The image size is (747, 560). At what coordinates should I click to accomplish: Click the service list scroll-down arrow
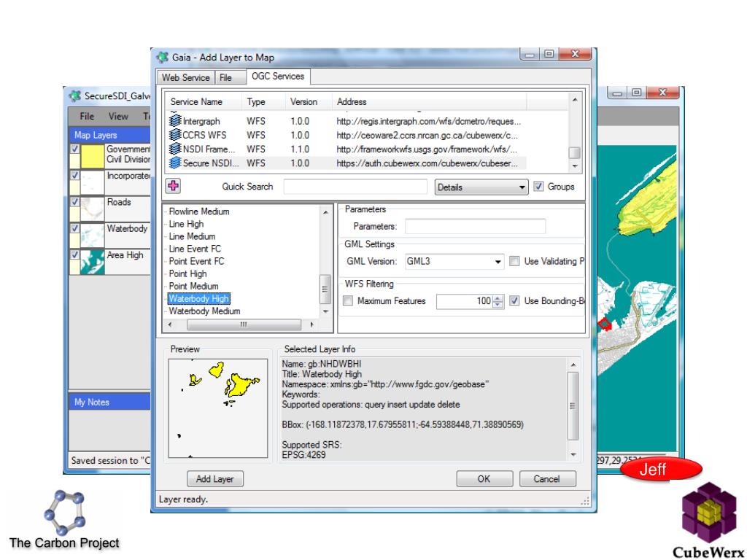575,166
